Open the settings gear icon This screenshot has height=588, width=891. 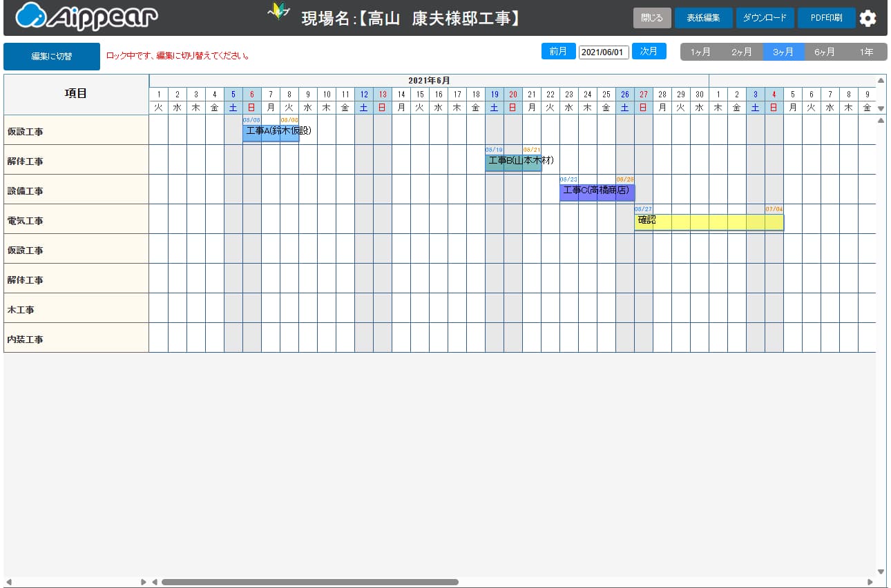(x=868, y=19)
